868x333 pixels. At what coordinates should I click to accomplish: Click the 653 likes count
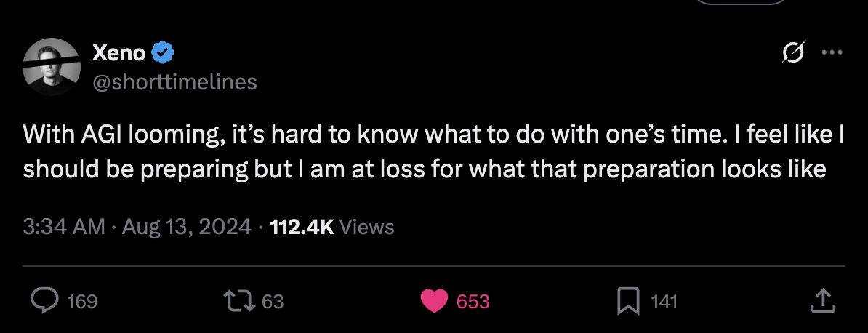tap(473, 301)
